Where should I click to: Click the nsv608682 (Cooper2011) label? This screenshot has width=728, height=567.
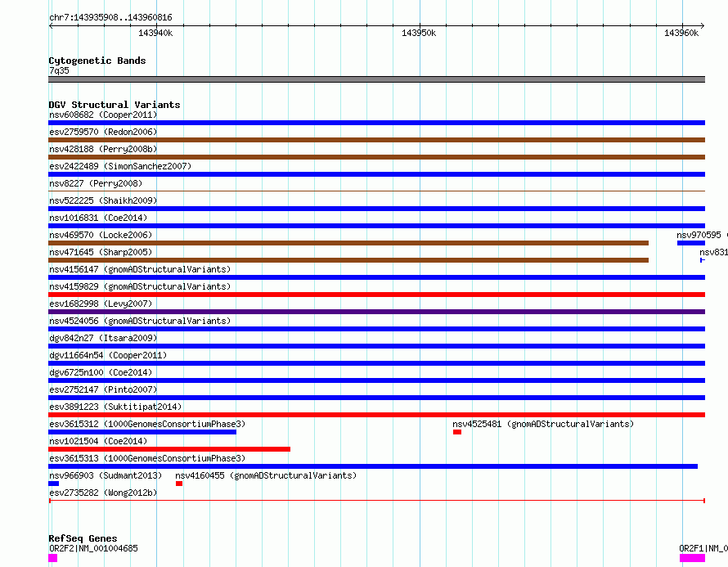(103, 115)
